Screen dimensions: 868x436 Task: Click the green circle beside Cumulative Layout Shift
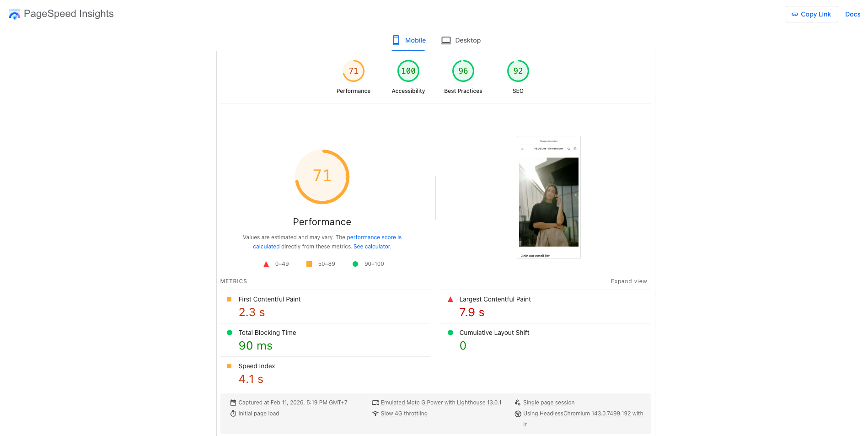[x=450, y=333]
